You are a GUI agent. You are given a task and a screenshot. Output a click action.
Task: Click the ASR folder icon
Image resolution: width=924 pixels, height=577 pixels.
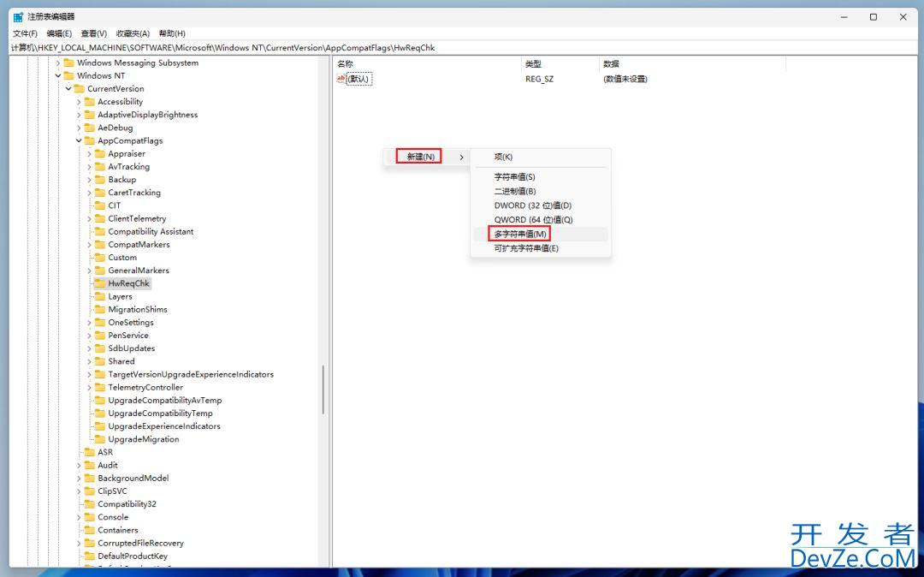(90, 452)
